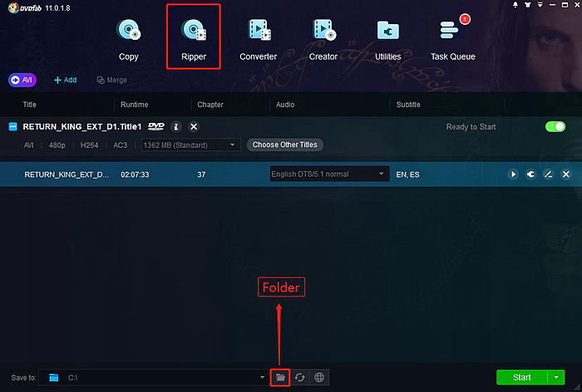The image size is (582, 392).
Task: Open the video edit icon
Action: (548, 174)
